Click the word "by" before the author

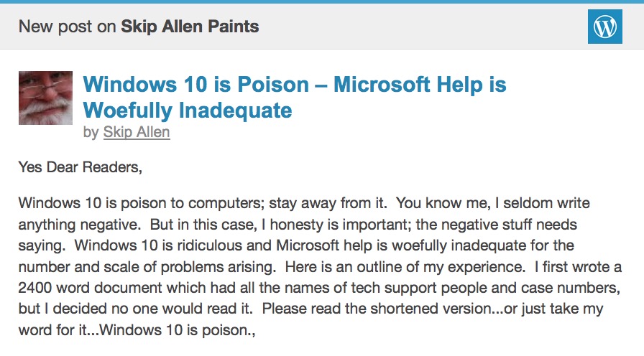coord(91,133)
